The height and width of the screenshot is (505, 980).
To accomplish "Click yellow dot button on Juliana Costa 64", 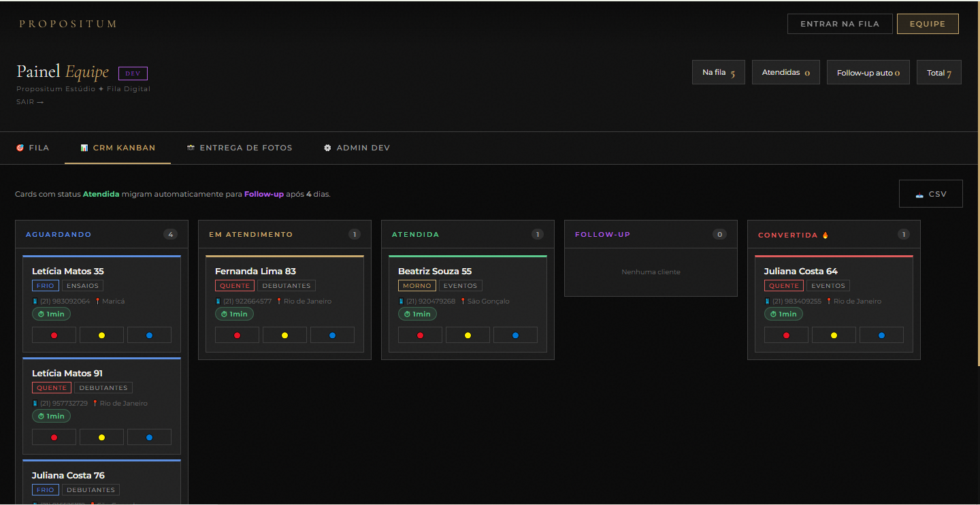I will pos(834,335).
